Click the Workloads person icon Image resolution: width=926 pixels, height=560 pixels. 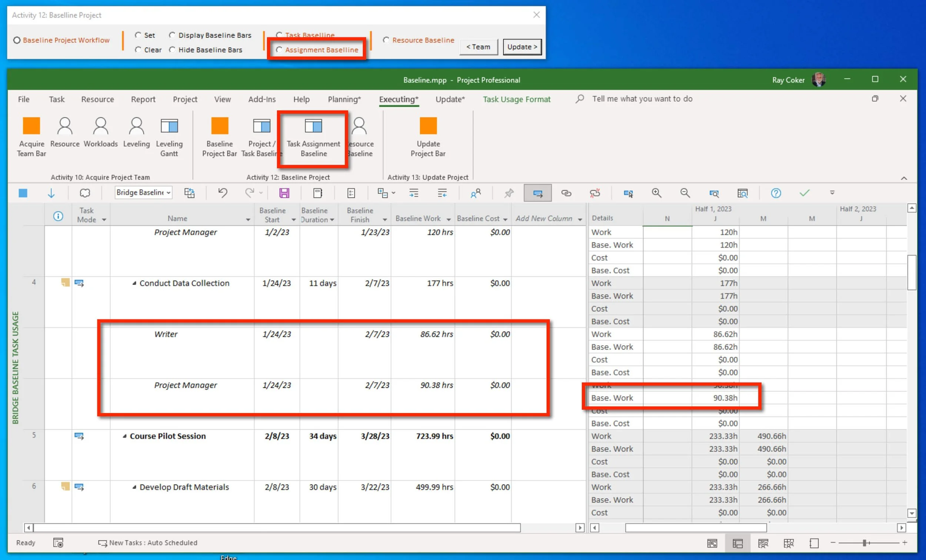(x=100, y=126)
